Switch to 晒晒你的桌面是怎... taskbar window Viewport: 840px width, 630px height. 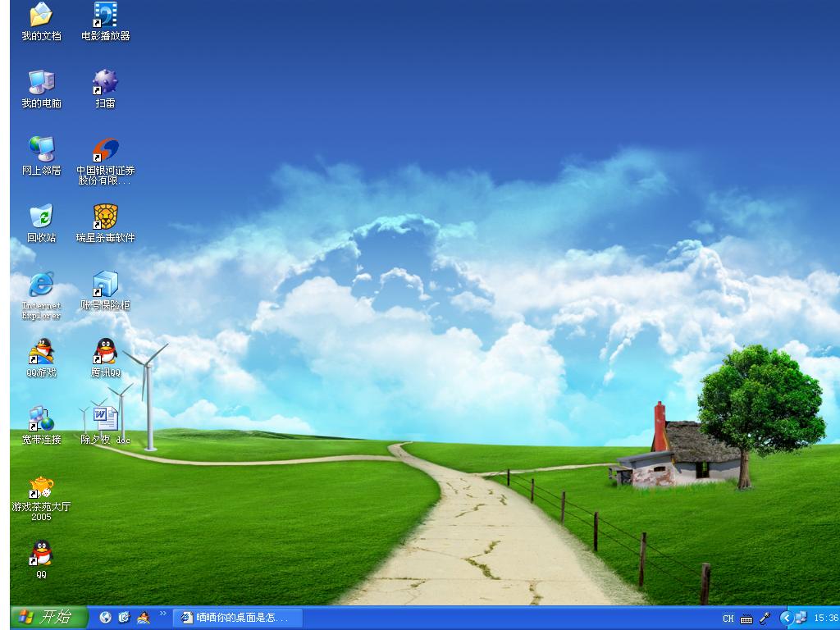click(237, 618)
